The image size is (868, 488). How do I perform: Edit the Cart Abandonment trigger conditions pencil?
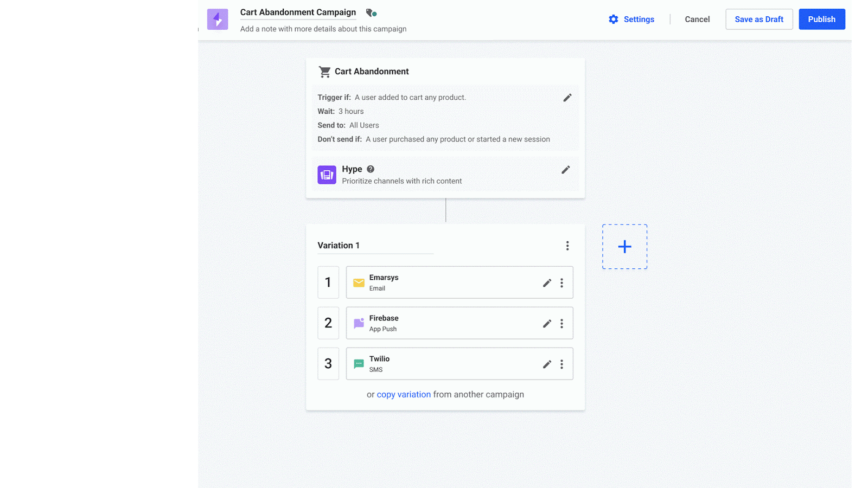point(567,98)
